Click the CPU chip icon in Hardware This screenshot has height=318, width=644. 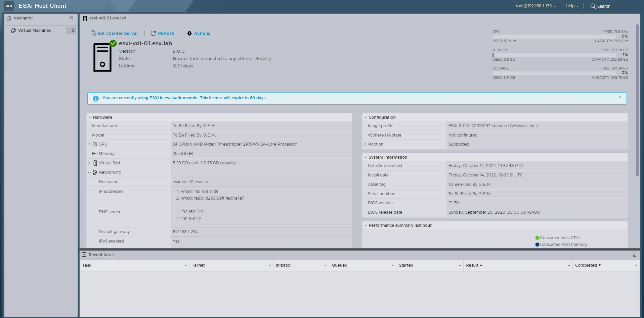tap(95, 144)
